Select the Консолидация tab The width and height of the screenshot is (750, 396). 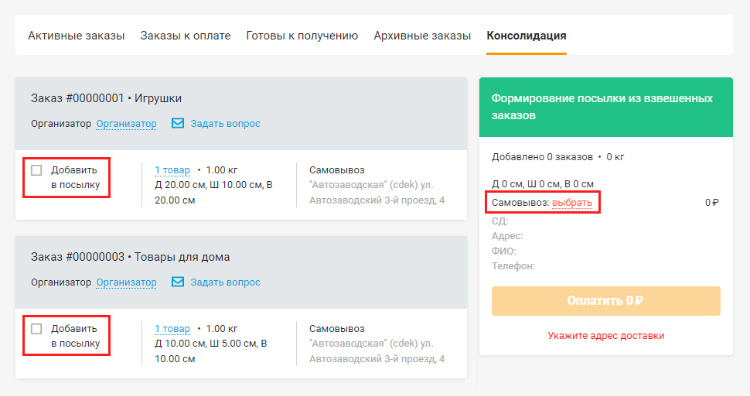pyautogui.click(x=526, y=36)
